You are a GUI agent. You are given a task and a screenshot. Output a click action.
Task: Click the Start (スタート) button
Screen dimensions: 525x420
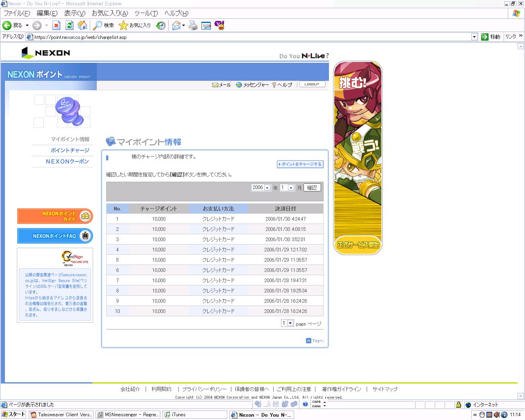[x=14, y=415]
